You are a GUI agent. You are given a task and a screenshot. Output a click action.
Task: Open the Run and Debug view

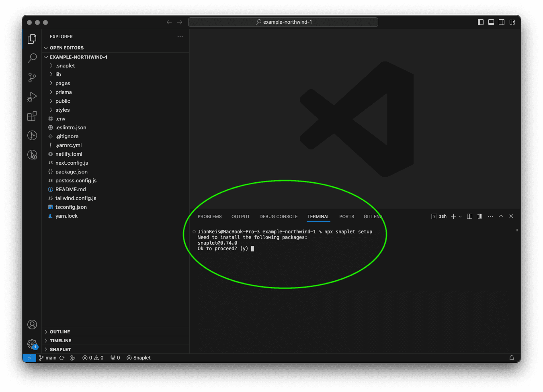tap(32, 97)
